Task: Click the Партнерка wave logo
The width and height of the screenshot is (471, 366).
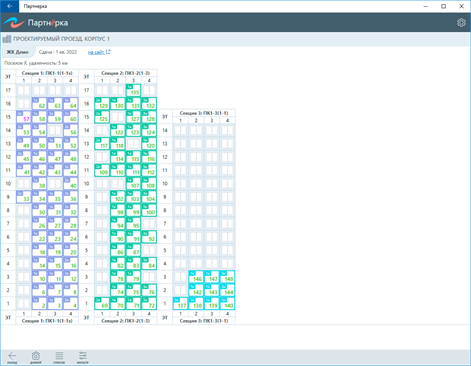Action: (14, 23)
